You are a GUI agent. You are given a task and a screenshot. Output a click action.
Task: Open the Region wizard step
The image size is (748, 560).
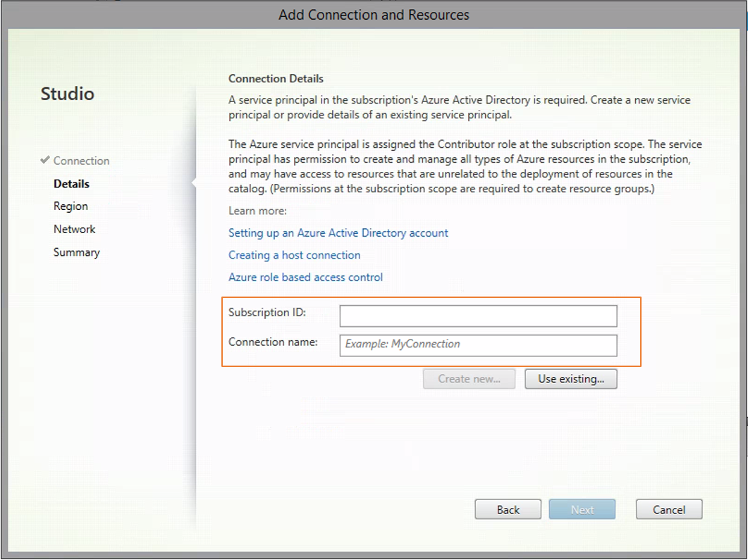tap(70, 206)
